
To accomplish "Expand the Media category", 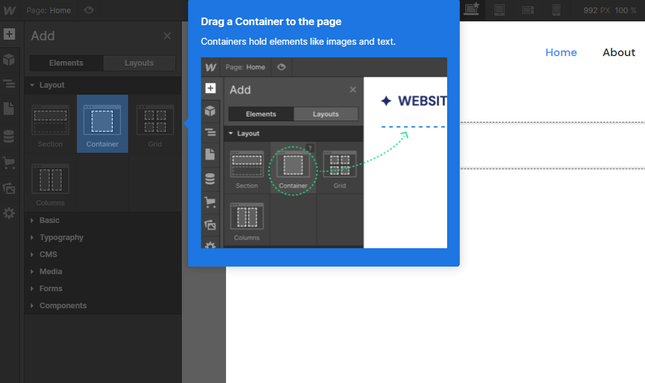I will click(x=103, y=272).
